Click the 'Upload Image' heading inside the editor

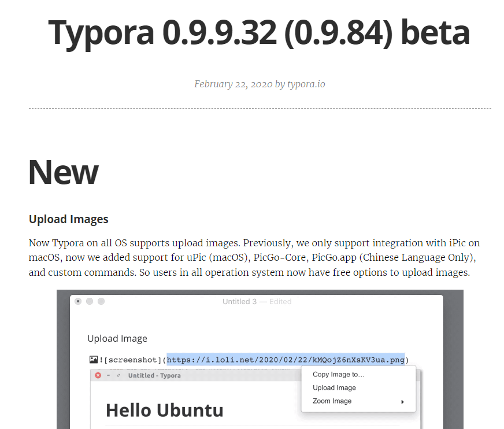tap(117, 338)
